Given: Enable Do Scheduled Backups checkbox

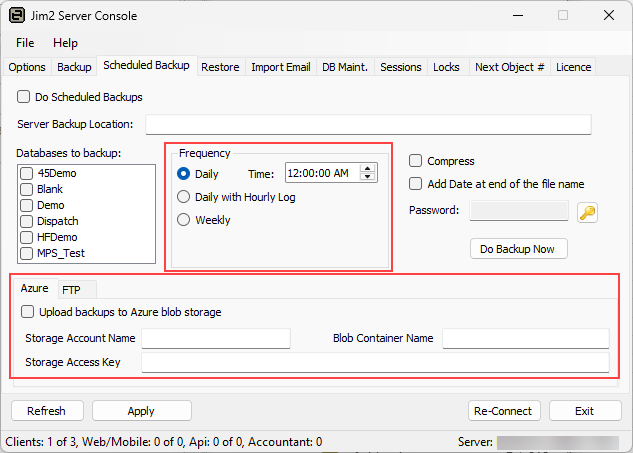Looking at the screenshot, I should pos(23,97).
